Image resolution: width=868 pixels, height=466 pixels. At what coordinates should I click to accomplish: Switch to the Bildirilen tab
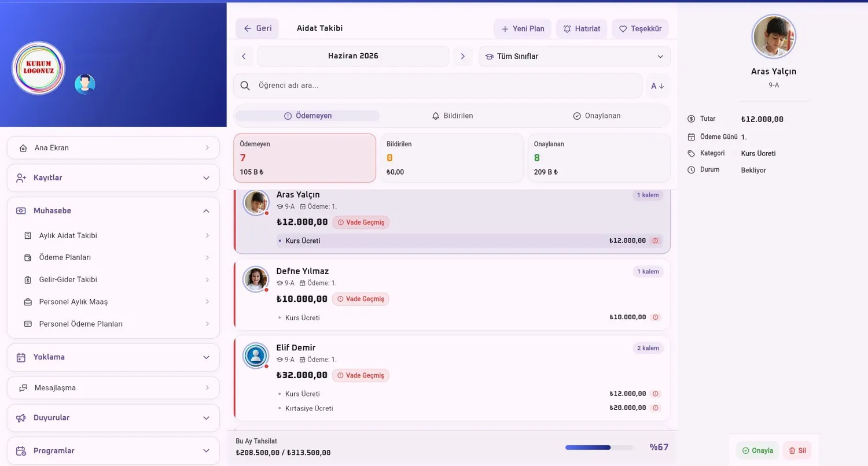453,116
